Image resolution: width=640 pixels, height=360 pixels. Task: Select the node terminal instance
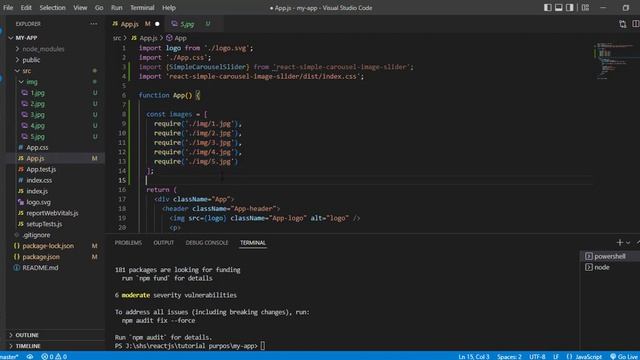click(x=609, y=267)
